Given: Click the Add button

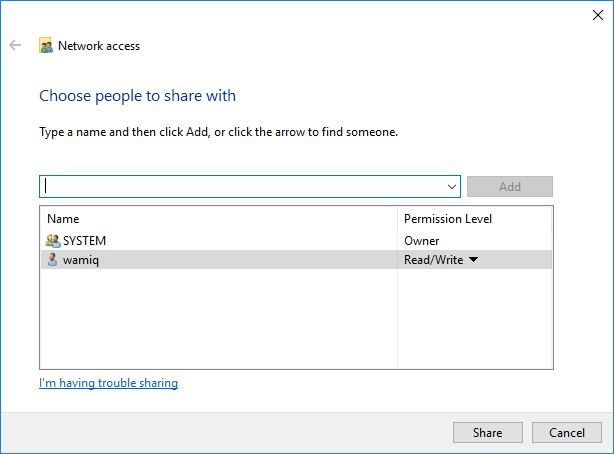Looking at the screenshot, I should click(510, 186).
